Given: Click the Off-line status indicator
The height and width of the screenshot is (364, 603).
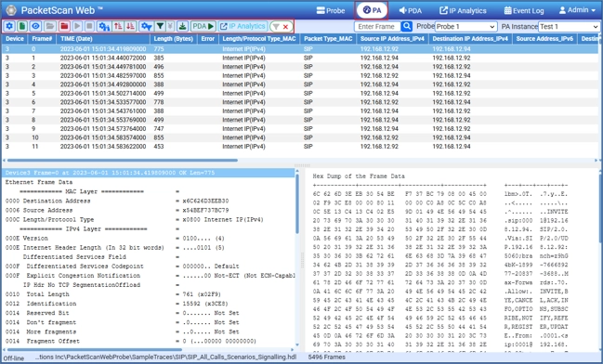Looking at the screenshot, I should 14,357.
